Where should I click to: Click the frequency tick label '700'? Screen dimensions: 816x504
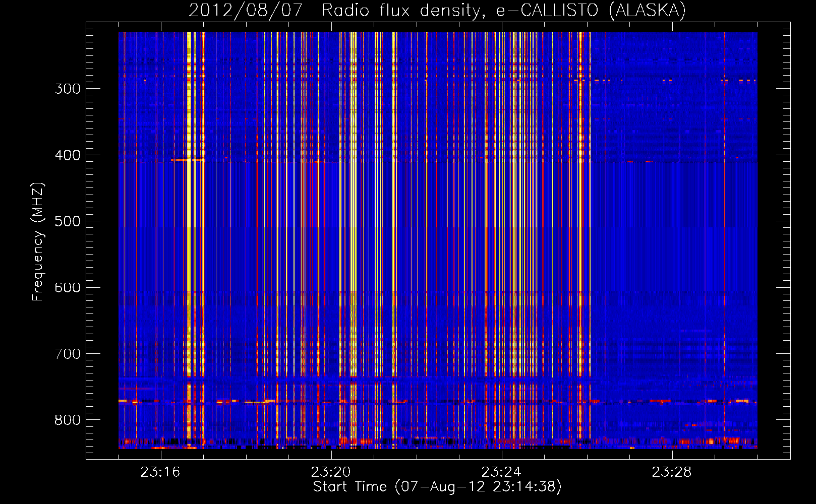68,354
